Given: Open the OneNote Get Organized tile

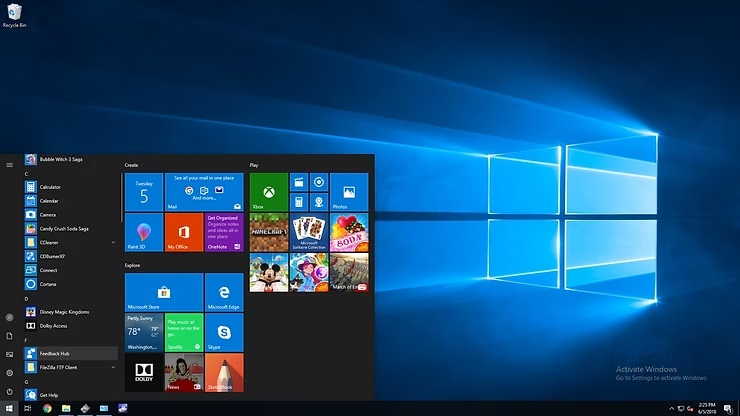Looking at the screenshot, I should coord(224,232).
